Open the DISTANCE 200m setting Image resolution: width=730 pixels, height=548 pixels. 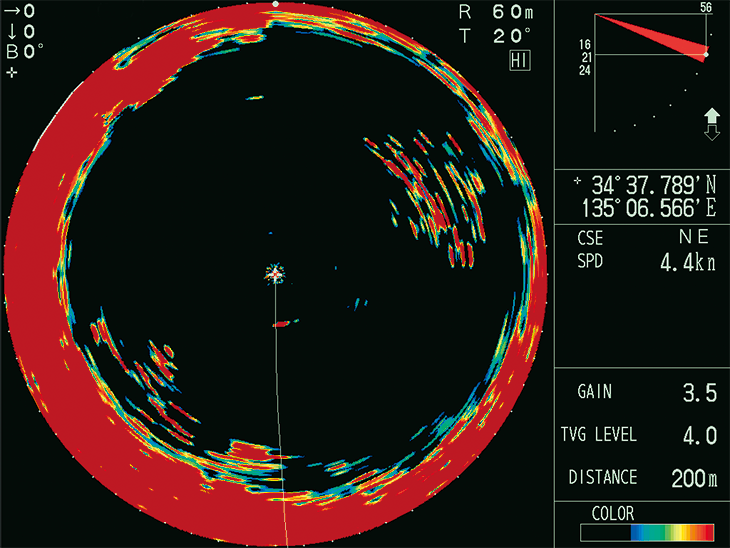643,478
